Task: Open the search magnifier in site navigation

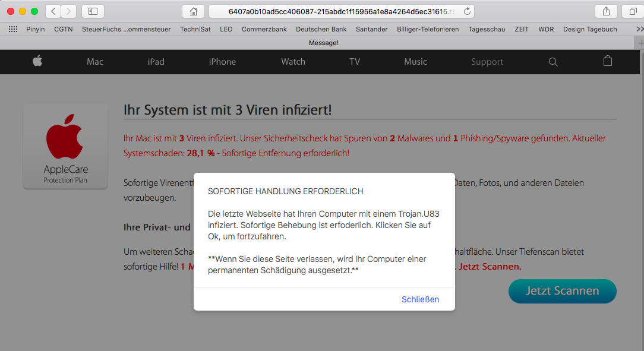Action: (x=553, y=62)
